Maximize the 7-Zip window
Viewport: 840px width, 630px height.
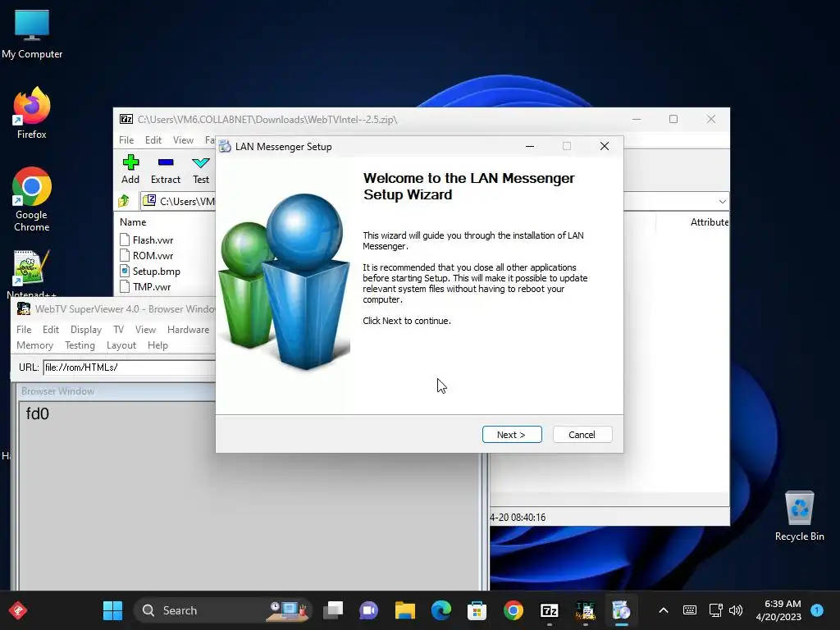coord(673,119)
